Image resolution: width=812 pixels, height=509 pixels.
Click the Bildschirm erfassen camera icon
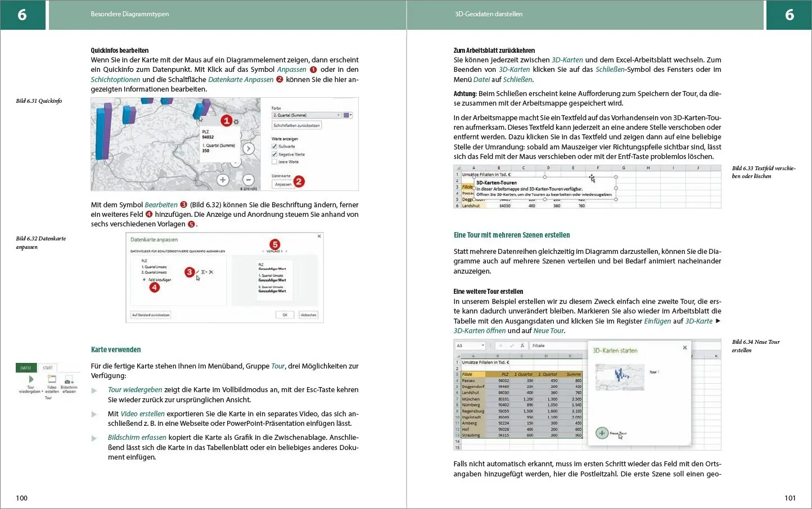pos(68,379)
